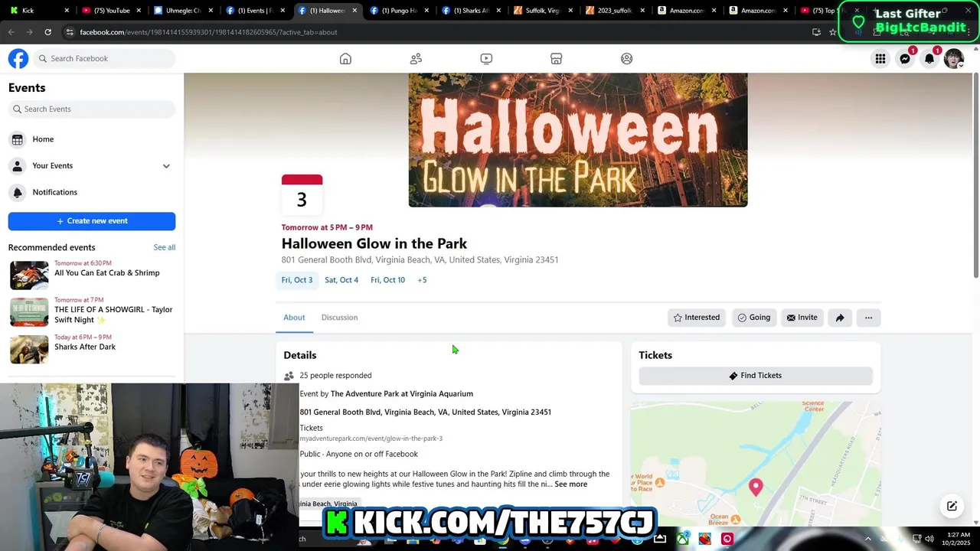The image size is (980, 551).
Task: Click the Facebook logo icon
Action: pyautogui.click(x=18, y=59)
